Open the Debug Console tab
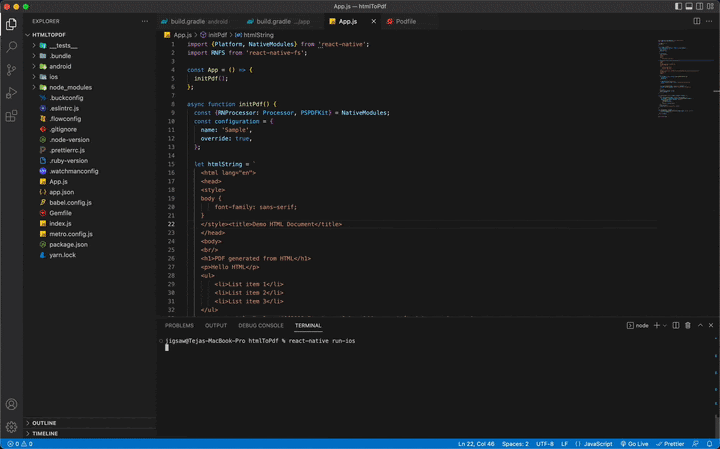The height and width of the screenshot is (449, 720). tap(261, 325)
